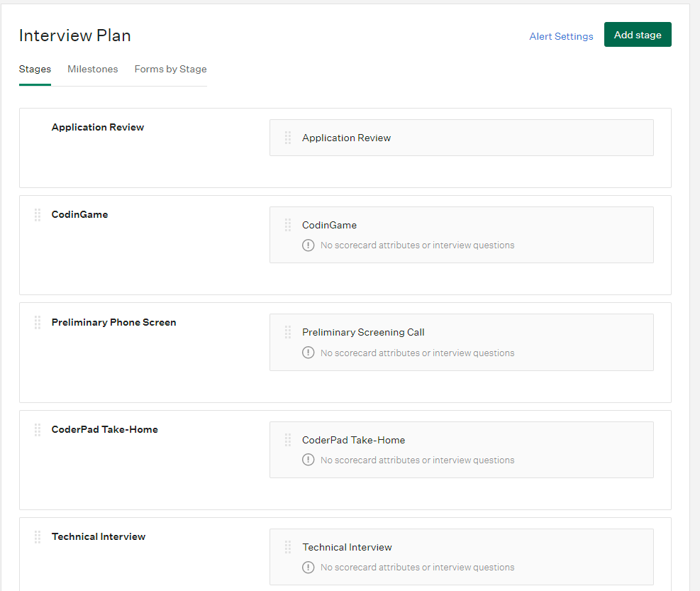Click the drag handle on Preliminary Screening Call card

click(287, 332)
